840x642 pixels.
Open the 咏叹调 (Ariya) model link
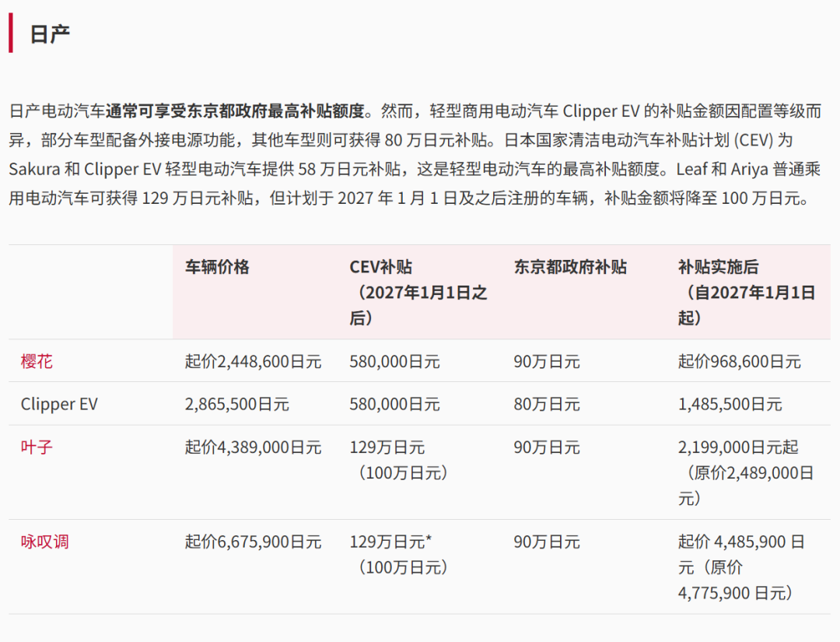pos(44,542)
